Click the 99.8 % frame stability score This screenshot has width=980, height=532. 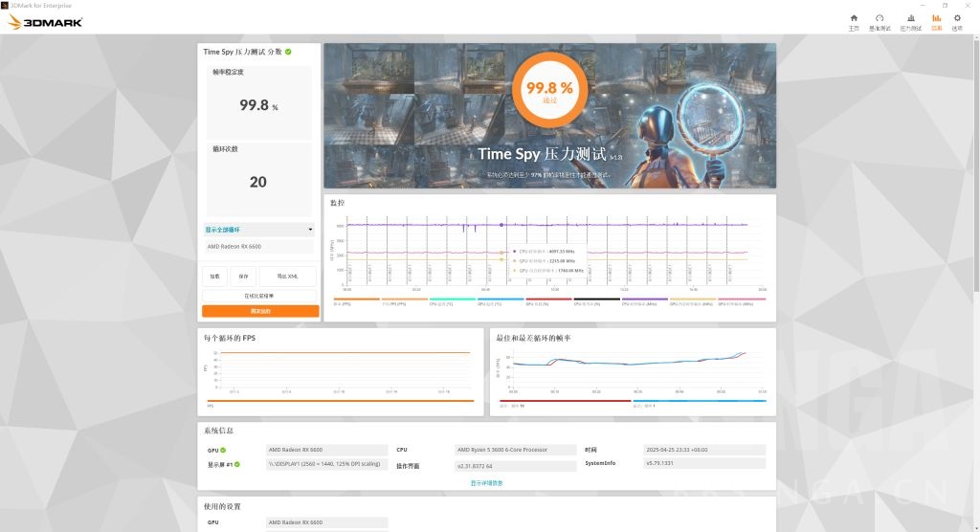click(x=258, y=105)
